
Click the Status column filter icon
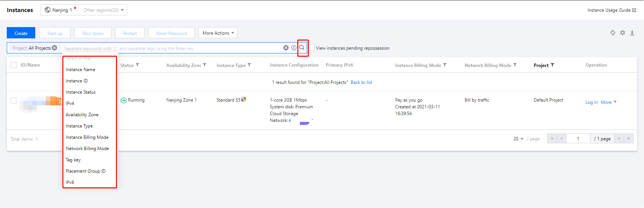pos(137,65)
